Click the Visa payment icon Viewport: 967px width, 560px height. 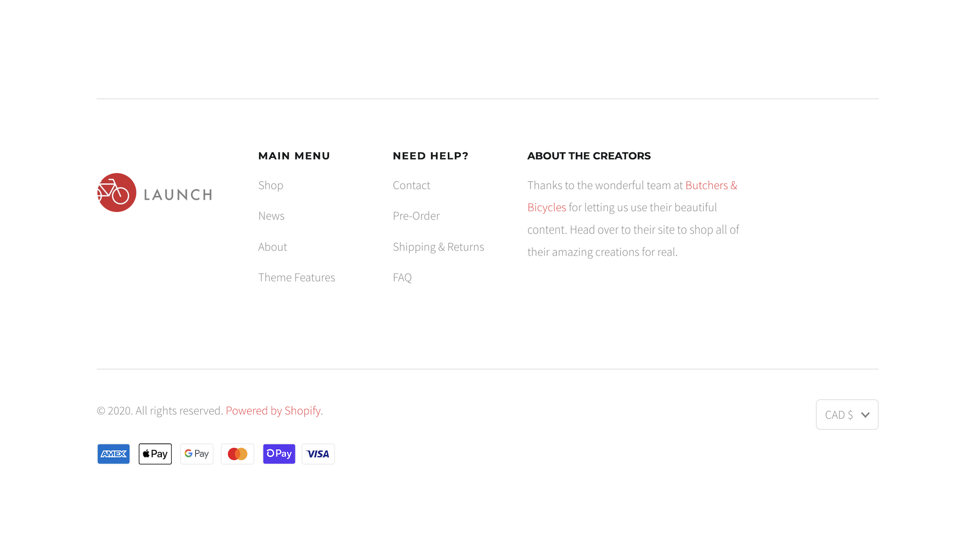[318, 454]
